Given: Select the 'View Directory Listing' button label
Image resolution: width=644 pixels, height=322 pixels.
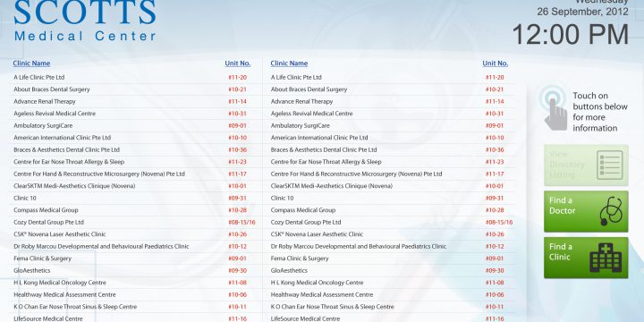Looking at the screenshot, I should point(567,165).
